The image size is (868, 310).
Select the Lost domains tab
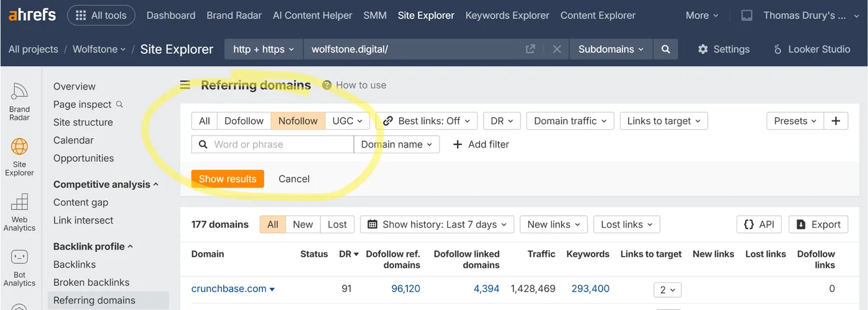(x=337, y=224)
